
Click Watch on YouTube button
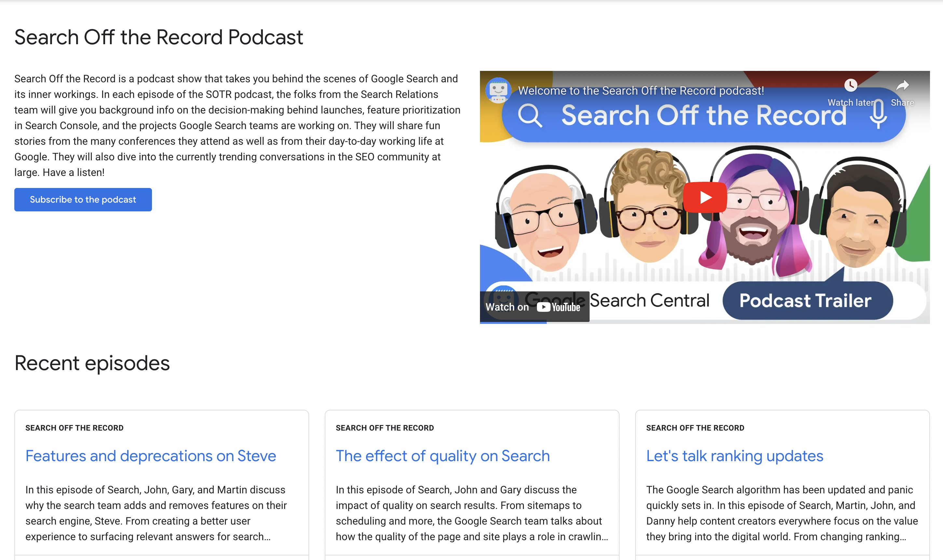[534, 307]
